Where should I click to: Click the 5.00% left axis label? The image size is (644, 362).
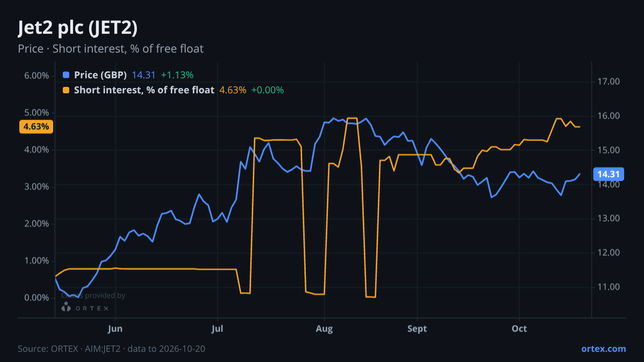36,113
